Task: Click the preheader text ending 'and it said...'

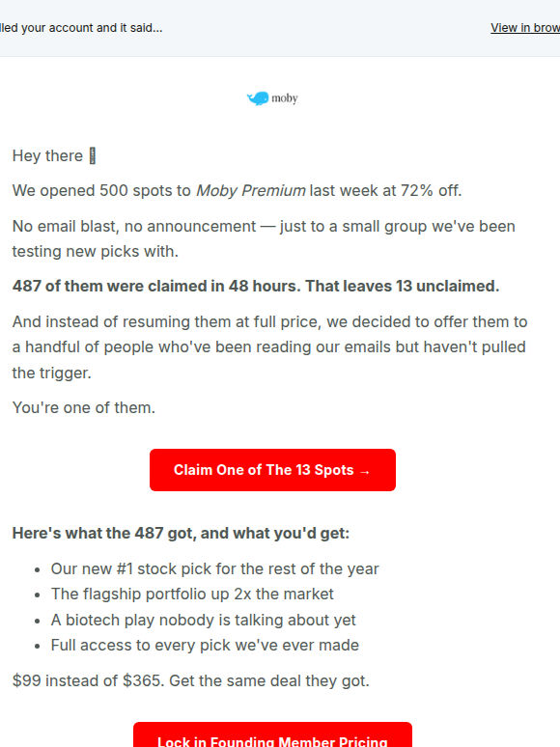Action: click(x=81, y=28)
